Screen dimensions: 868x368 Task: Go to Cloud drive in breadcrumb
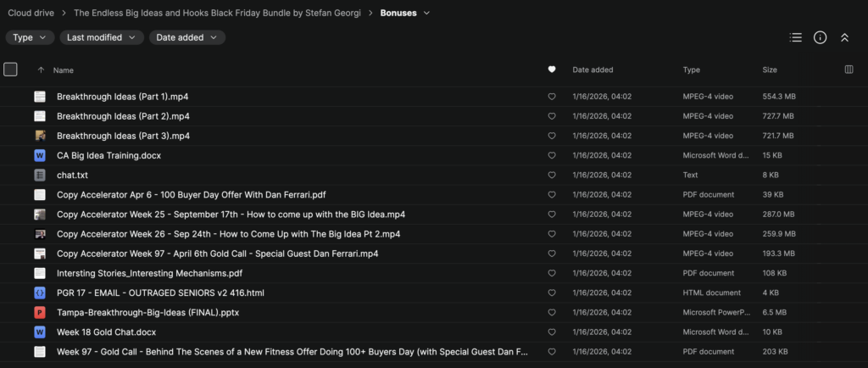pos(31,13)
